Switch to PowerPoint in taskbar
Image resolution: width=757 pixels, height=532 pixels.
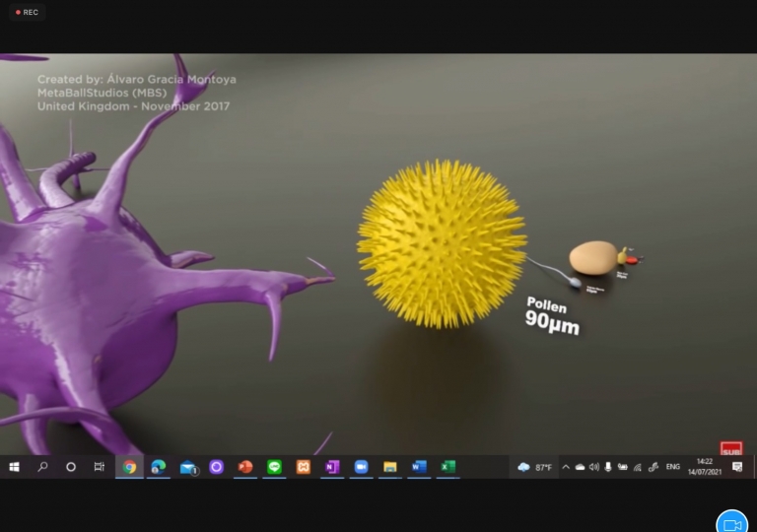pyautogui.click(x=245, y=467)
